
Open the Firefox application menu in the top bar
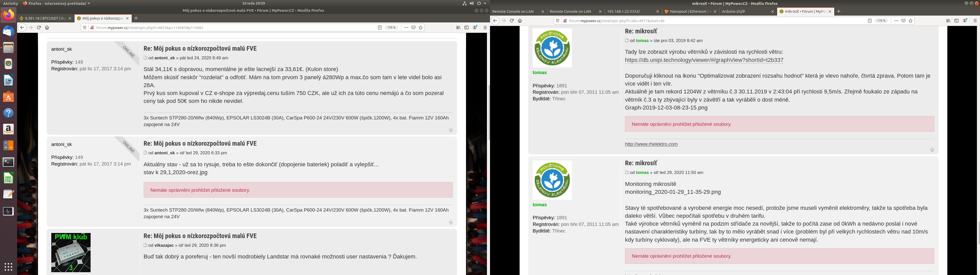[x=56, y=3]
